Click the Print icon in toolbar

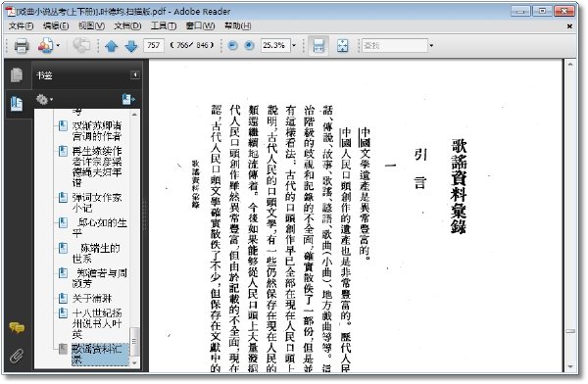point(22,46)
